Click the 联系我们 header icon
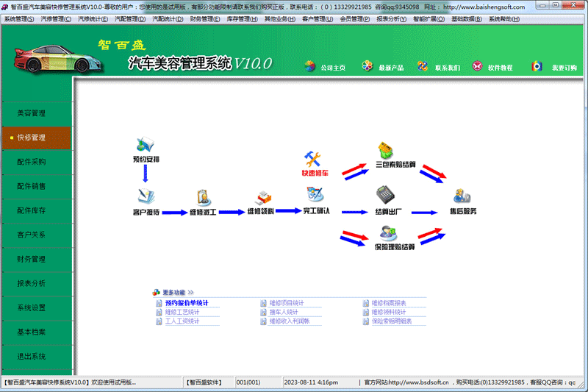Image resolution: width=588 pixels, height=392 pixels. pos(423,66)
